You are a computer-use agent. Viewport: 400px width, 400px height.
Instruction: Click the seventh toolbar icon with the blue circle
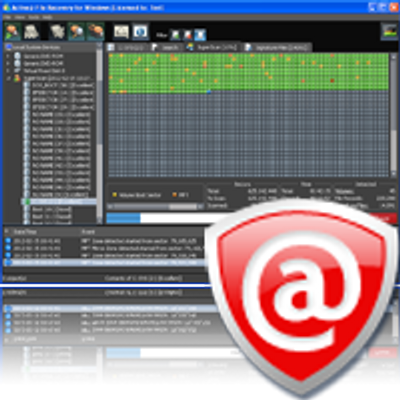140,32
